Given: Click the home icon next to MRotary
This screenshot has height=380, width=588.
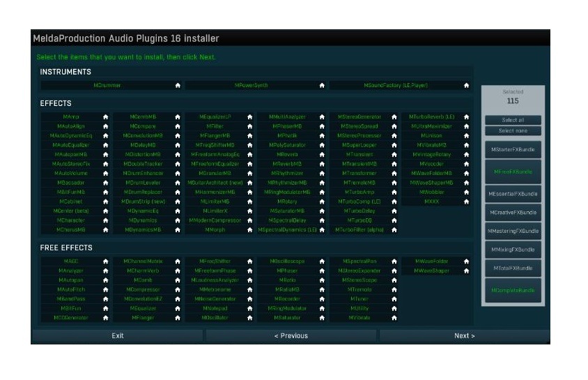Looking at the screenshot, I should click(322, 202).
